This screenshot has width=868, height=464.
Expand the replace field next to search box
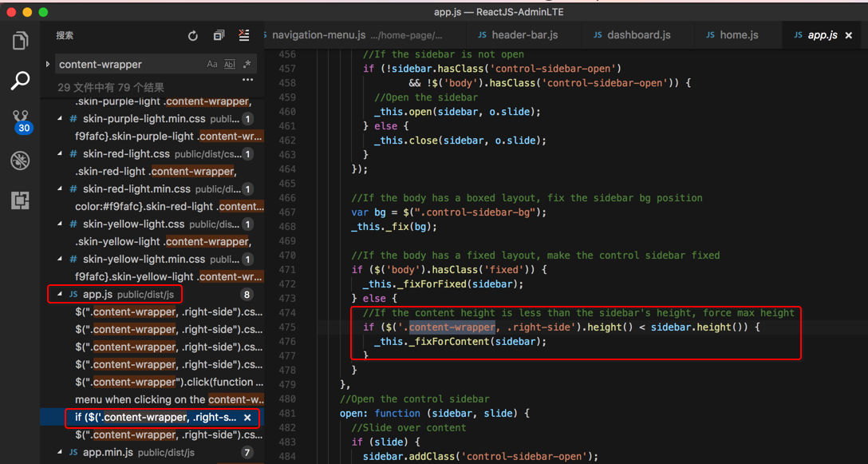click(x=48, y=64)
